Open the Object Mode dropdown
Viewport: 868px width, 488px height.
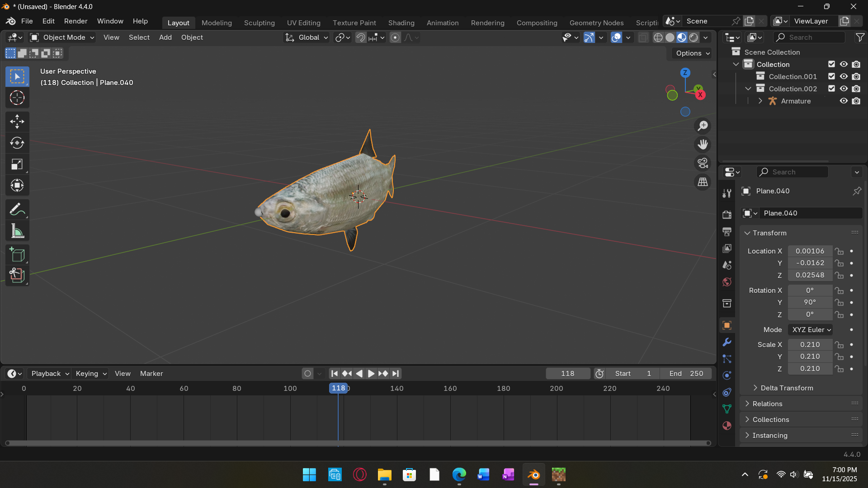click(62, 38)
